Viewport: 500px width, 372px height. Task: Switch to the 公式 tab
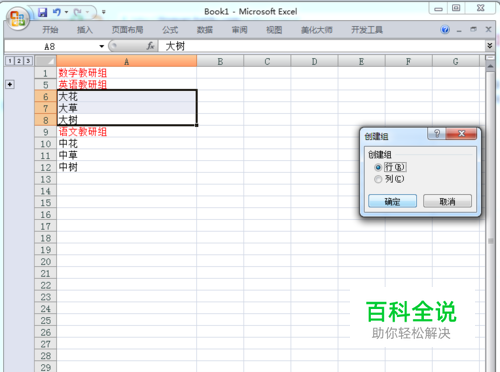[x=170, y=30]
